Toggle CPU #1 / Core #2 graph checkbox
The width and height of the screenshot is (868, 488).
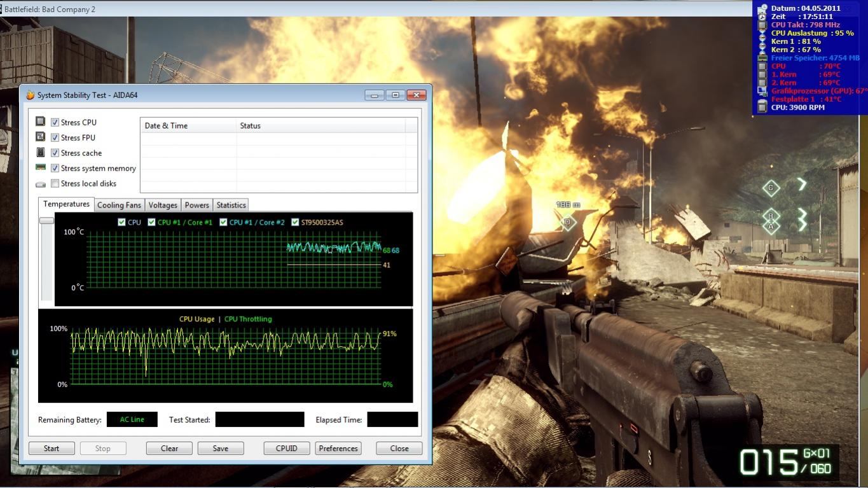point(223,222)
